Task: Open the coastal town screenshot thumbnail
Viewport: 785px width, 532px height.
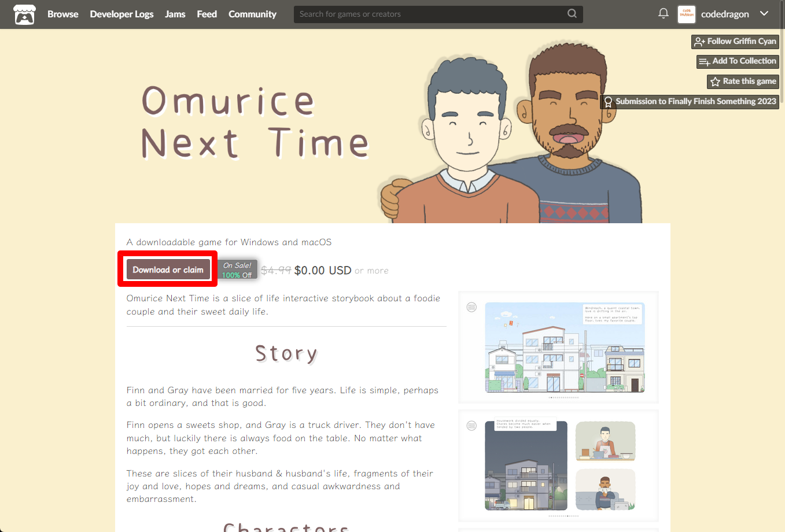Action: (558, 347)
